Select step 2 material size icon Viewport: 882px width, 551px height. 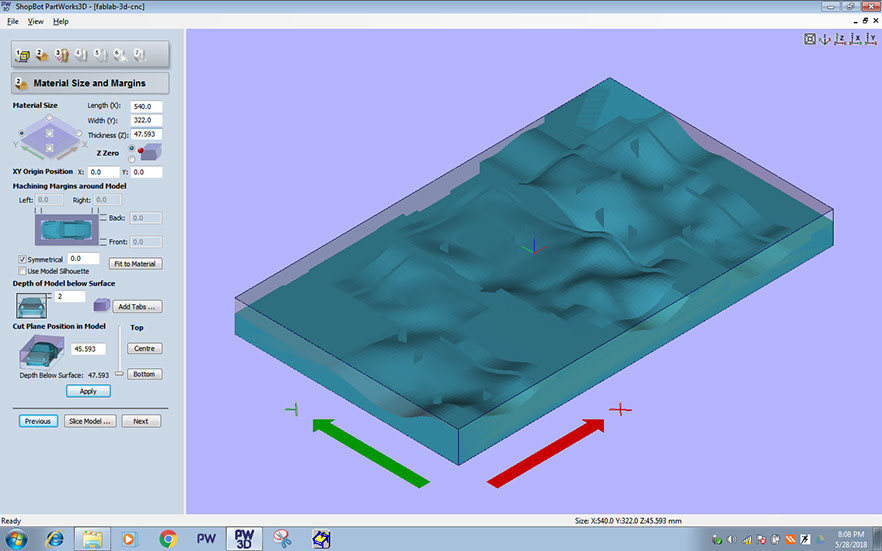click(42, 55)
